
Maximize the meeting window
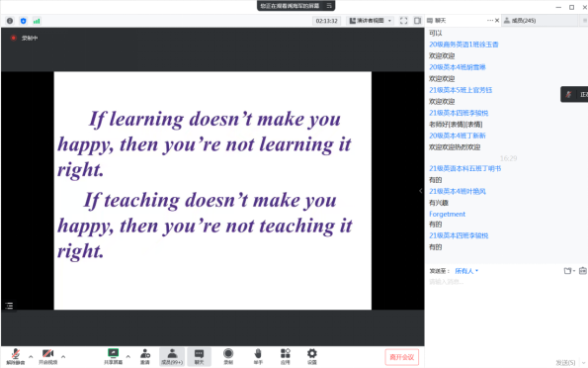pyautogui.click(x=571, y=7)
